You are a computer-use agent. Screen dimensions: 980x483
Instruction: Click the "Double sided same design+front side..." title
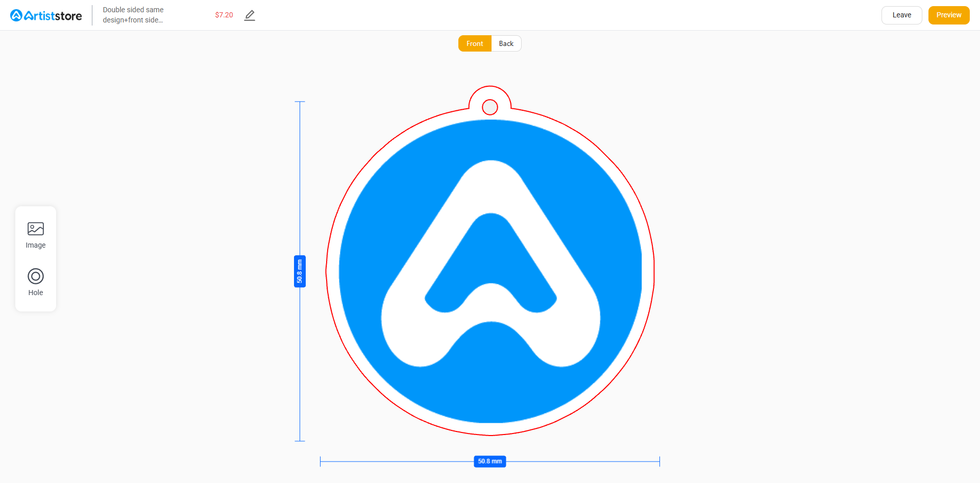coord(133,15)
